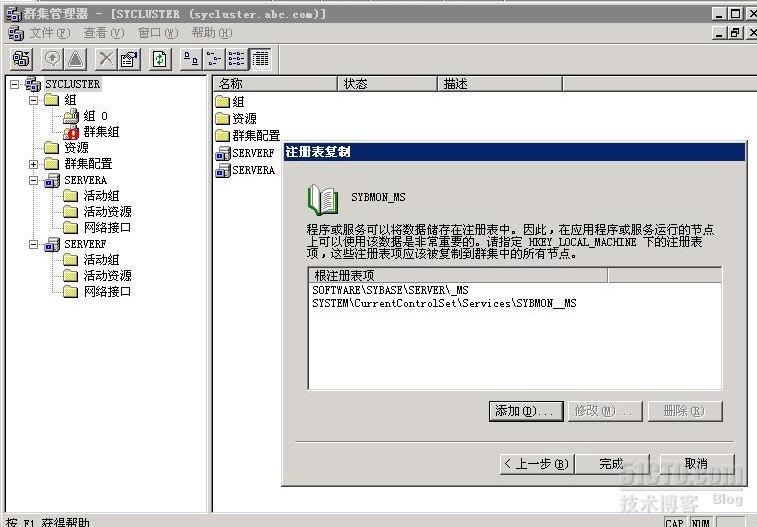The height and width of the screenshot is (527, 757).
Task: Click the 注册表复制 dialog title bar
Action: 514,152
